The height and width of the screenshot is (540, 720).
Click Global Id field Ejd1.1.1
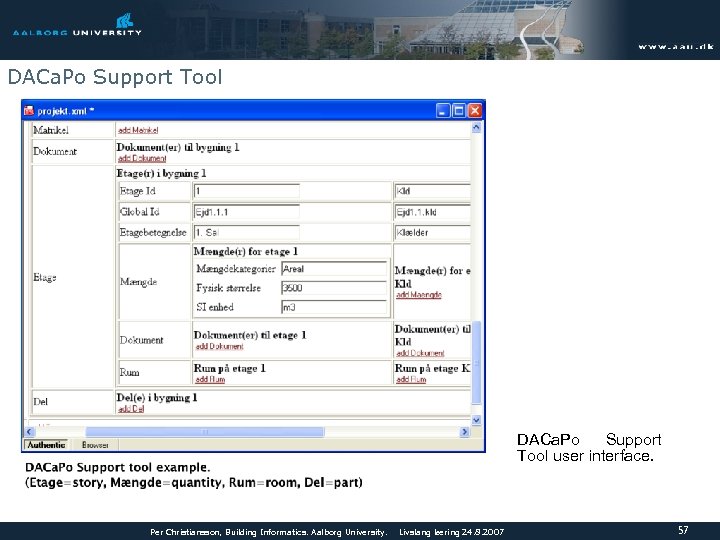247,212
